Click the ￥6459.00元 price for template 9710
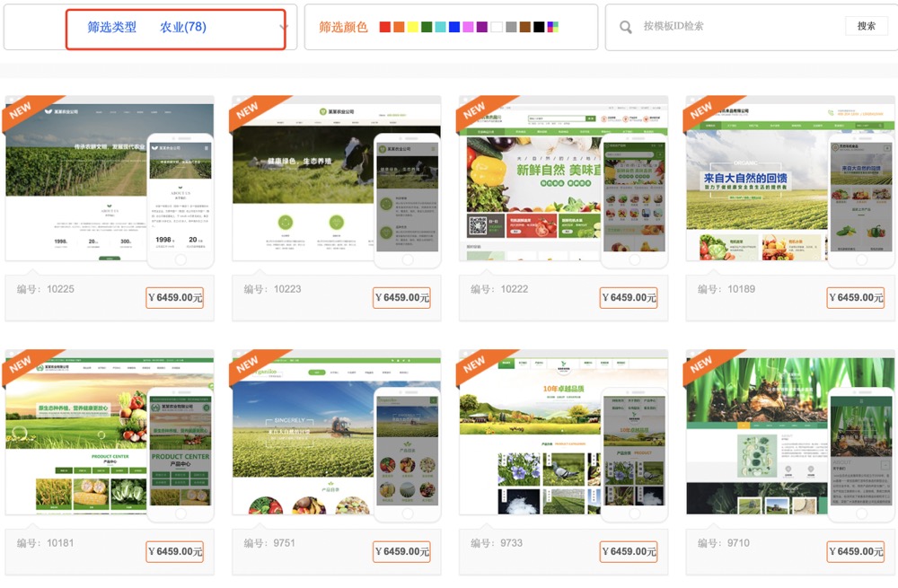898x588 pixels. tap(856, 551)
